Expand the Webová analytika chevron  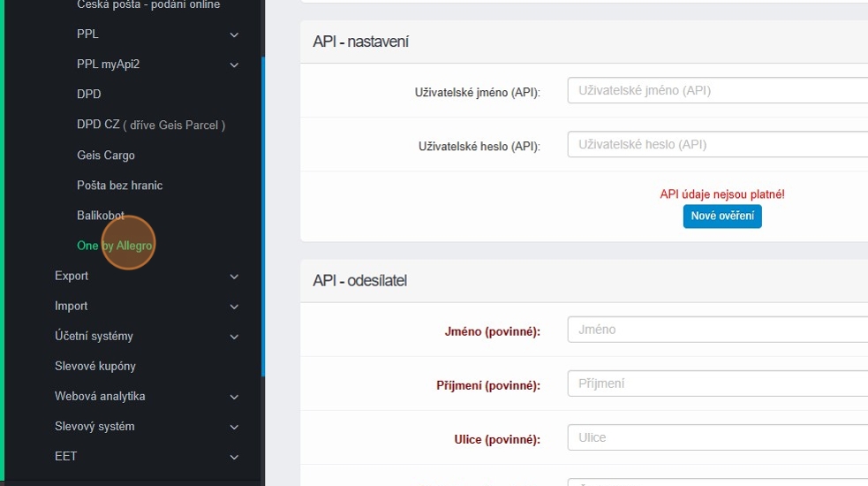click(234, 397)
